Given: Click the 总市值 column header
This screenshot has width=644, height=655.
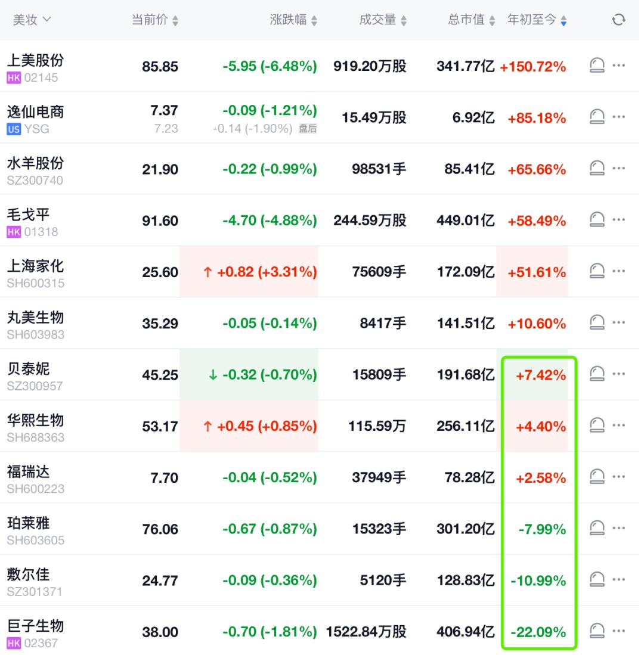Looking at the screenshot, I should [472, 19].
